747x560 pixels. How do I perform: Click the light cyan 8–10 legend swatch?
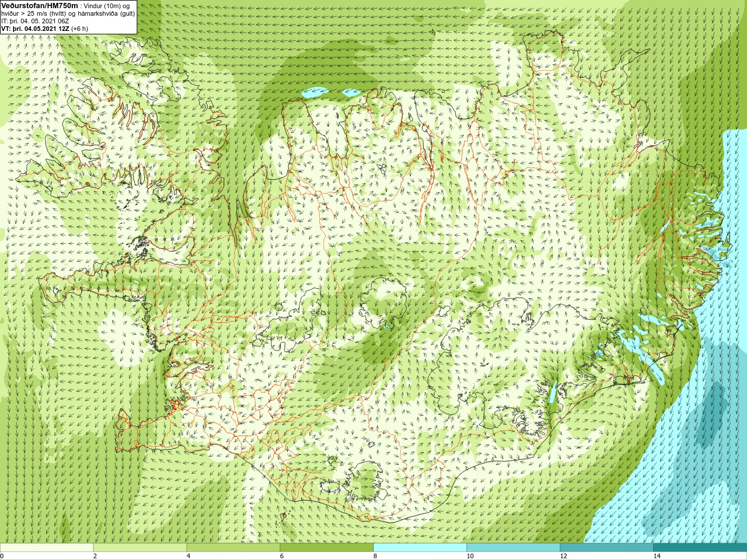coord(420,548)
